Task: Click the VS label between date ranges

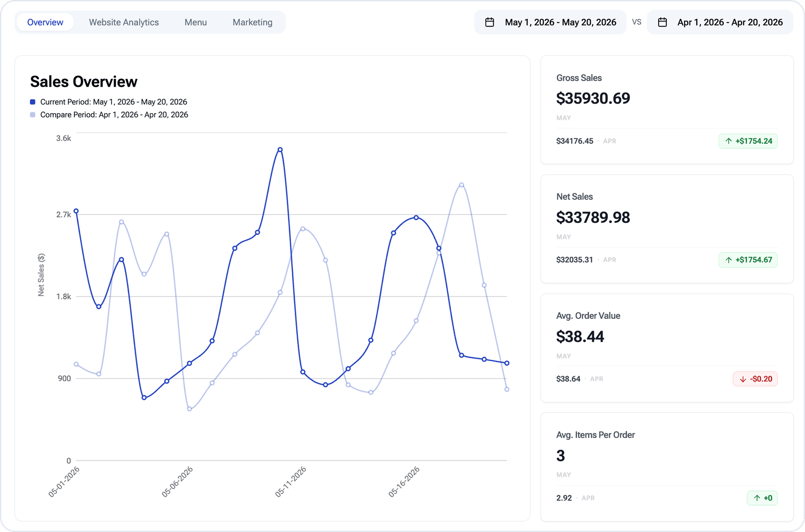Action: click(636, 22)
